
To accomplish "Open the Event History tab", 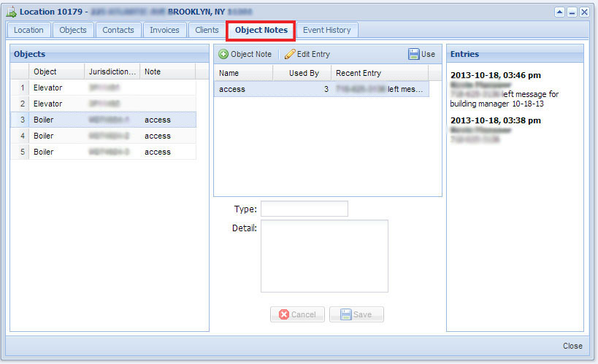I will 327,30.
